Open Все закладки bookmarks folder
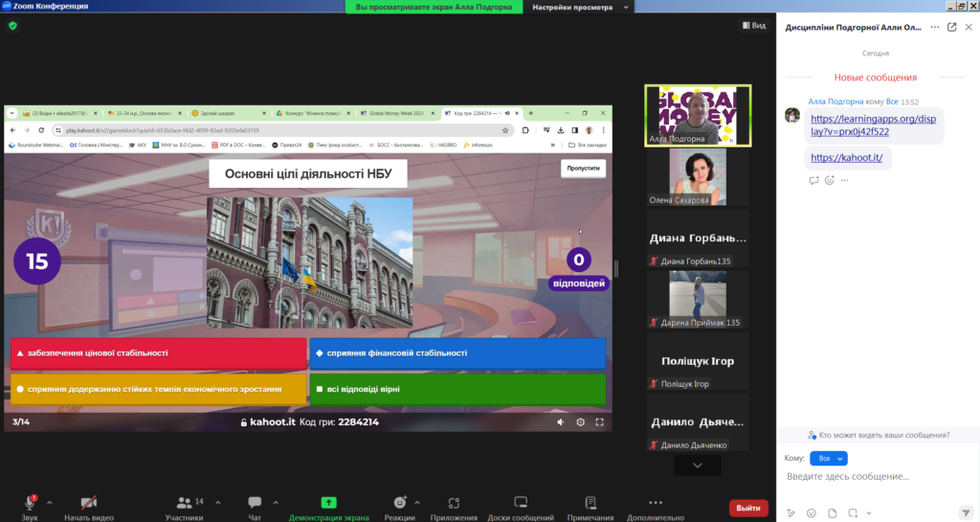 click(x=588, y=145)
